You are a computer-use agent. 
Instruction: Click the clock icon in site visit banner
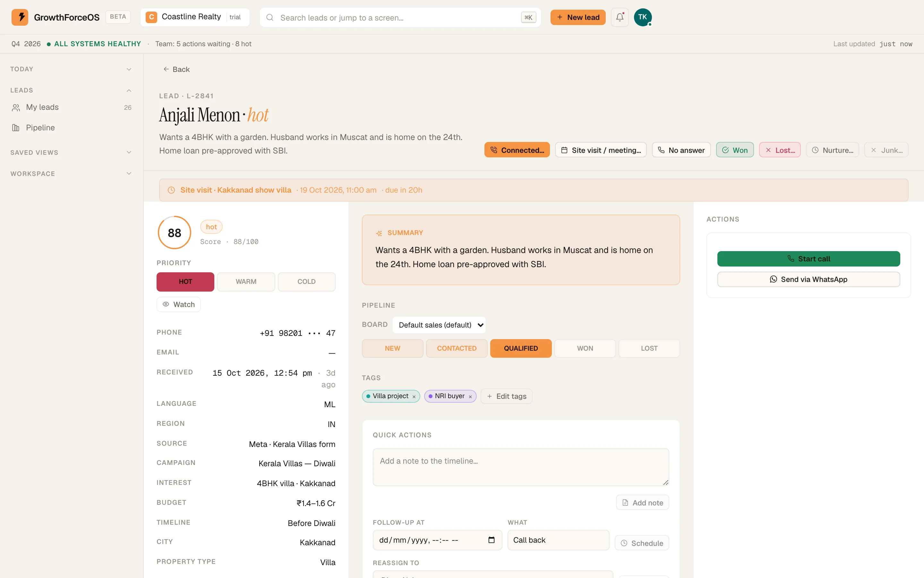(171, 190)
